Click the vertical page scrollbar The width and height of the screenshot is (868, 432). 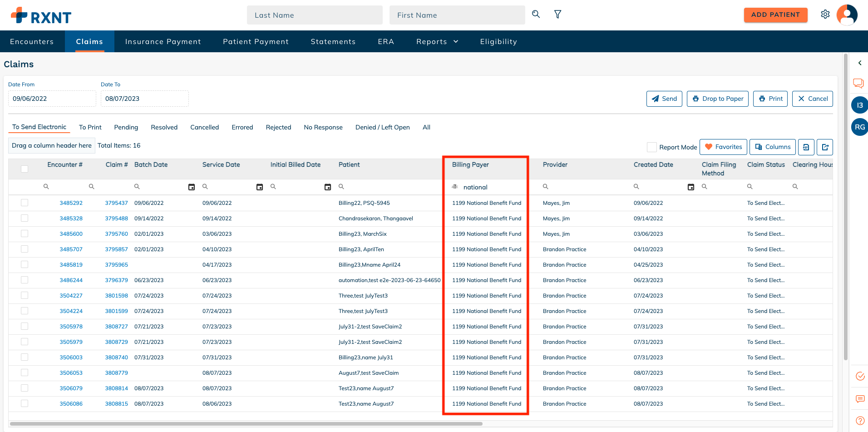click(846, 207)
